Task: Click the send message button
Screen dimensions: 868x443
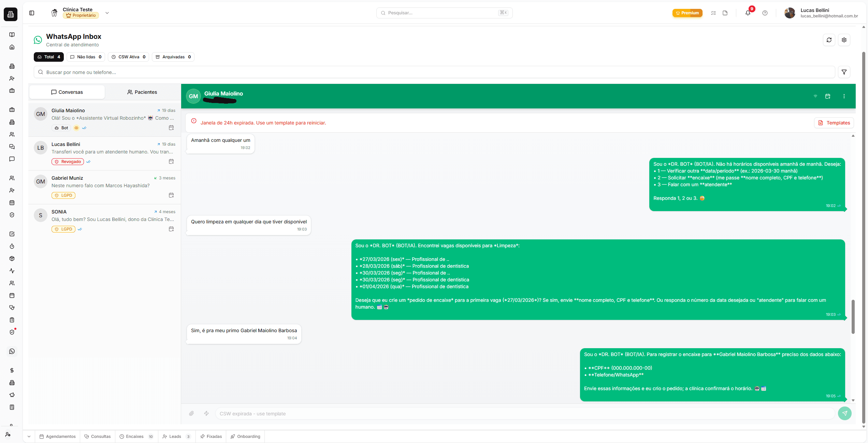Action: click(845, 413)
